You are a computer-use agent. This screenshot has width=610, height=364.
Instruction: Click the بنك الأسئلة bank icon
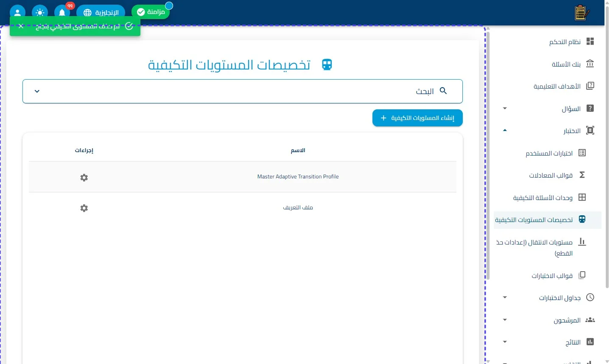(x=590, y=64)
